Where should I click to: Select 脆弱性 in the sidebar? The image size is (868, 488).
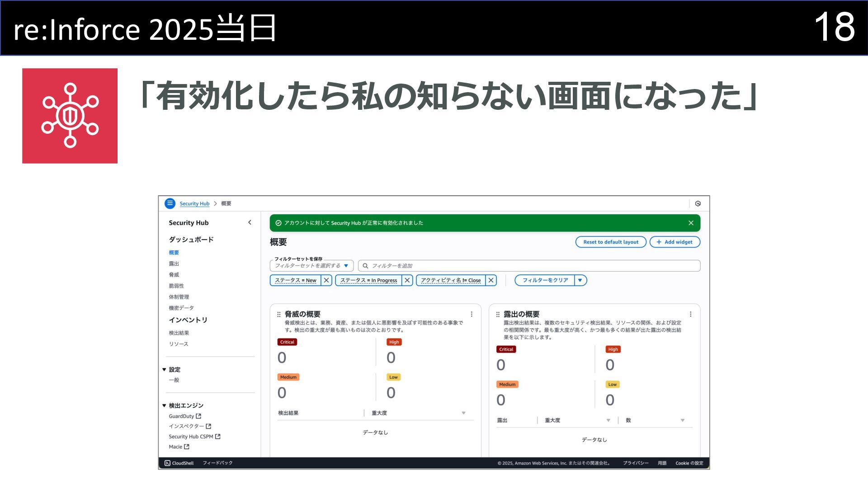pos(176,286)
